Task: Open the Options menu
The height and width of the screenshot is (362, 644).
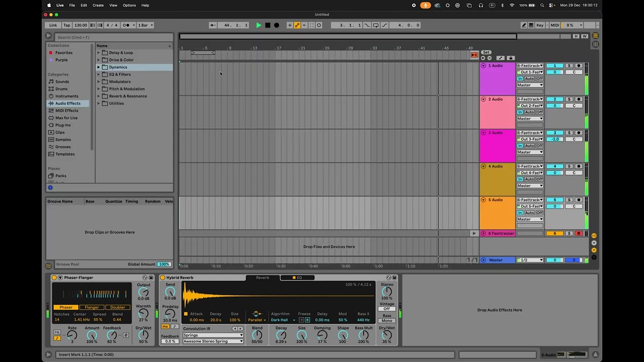Action: 129,5
